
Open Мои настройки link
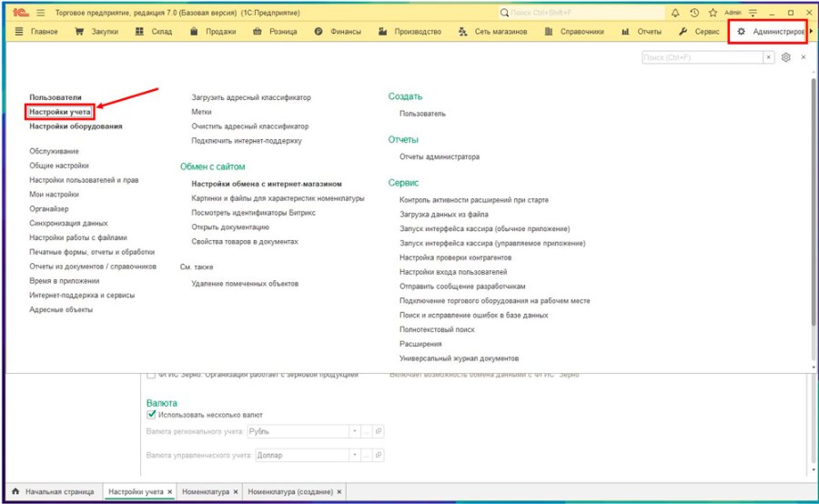pyautogui.click(x=54, y=195)
